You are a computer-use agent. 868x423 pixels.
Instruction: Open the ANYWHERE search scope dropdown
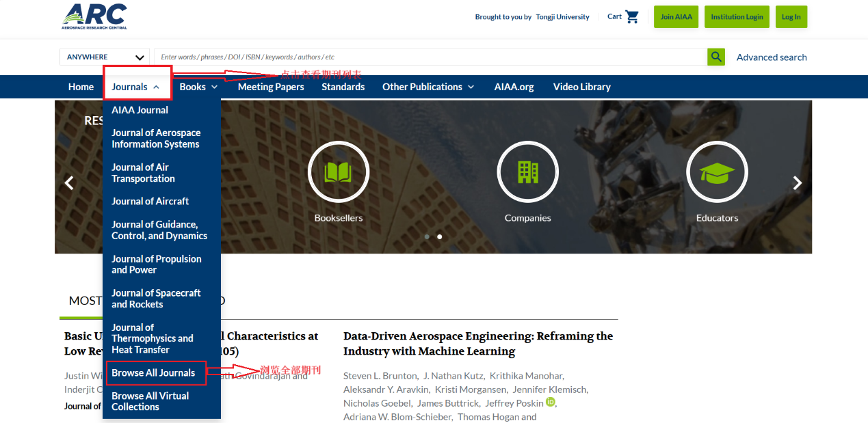(x=105, y=57)
